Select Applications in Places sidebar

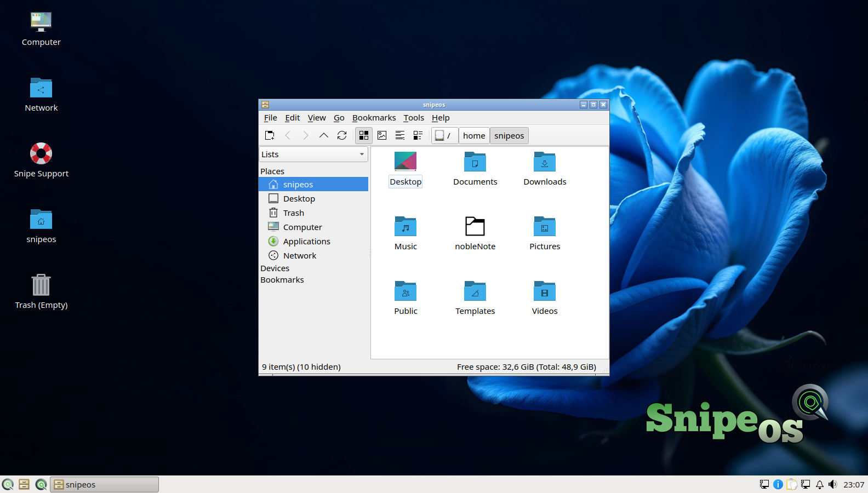[313, 242]
